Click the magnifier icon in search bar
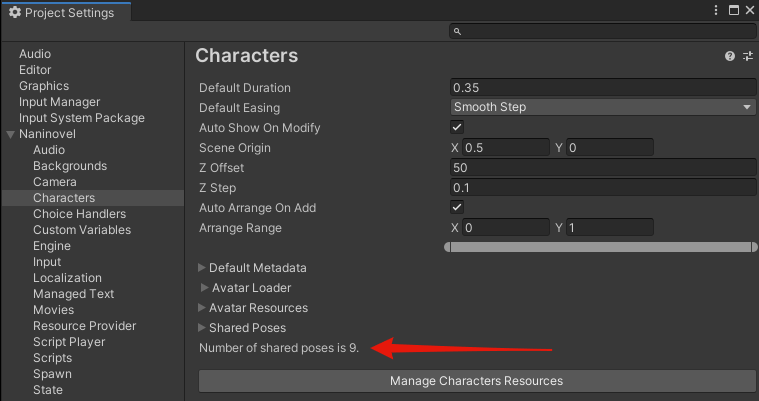 coord(457,32)
